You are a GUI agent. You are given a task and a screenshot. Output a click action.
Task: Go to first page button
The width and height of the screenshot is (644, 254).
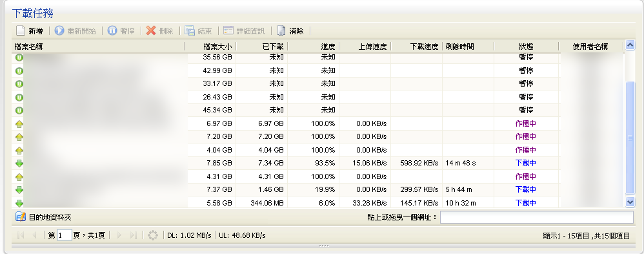pos(21,235)
